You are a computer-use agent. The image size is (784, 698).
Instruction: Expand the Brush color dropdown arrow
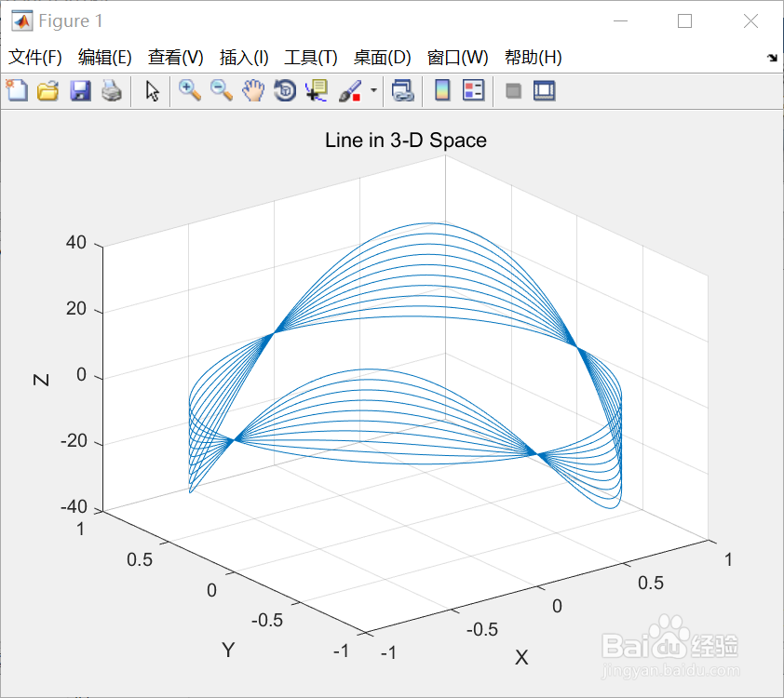pos(373,90)
